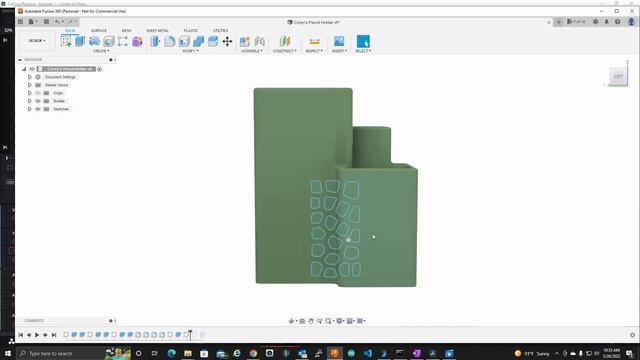Open the Create dropdown menu
This screenshot has width=640, height=360.
101,51
